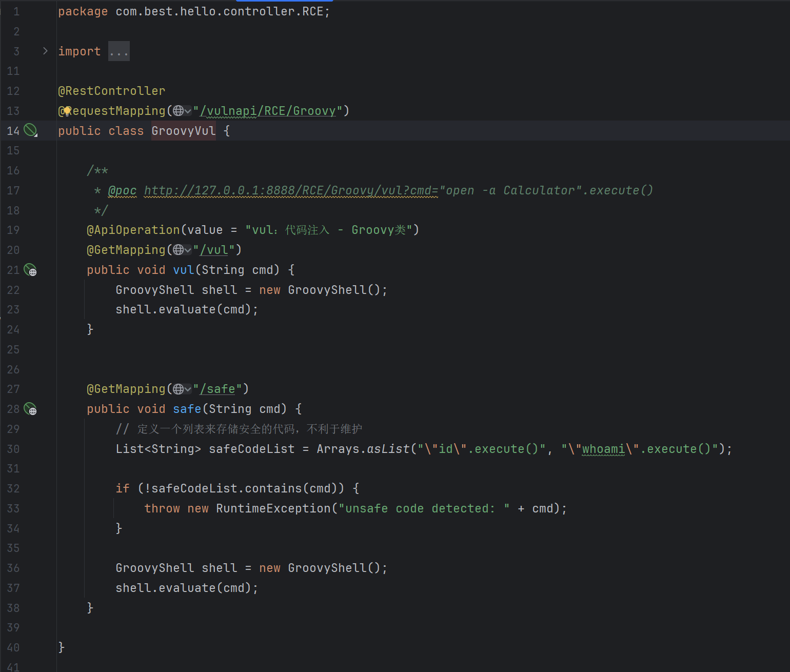Screen dimensions: 790x672
Task: Click the safeCodeList variable declaration
Action: (x=252, y=449)
